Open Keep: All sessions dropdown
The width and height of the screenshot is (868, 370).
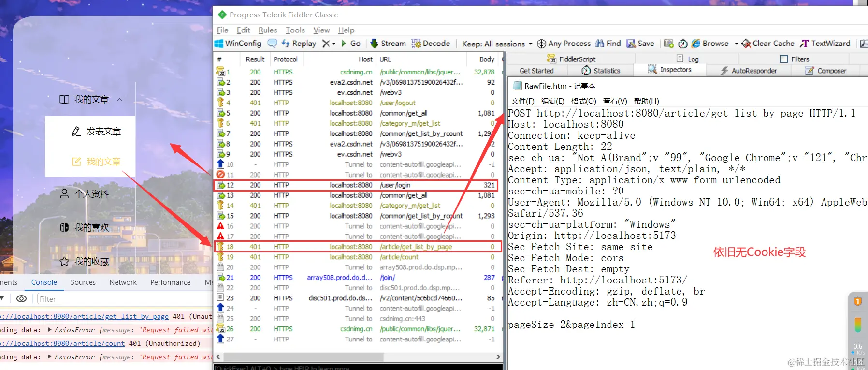(497, 44)
